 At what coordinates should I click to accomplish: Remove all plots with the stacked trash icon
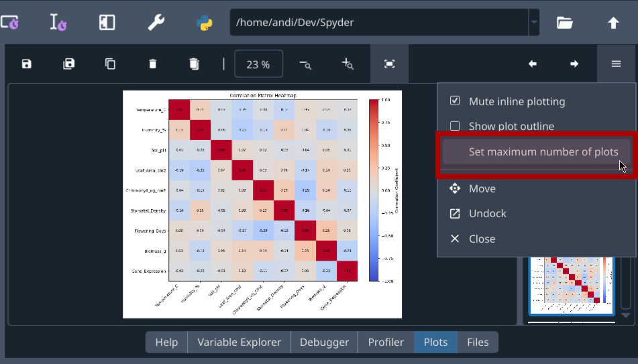pos(194,64)
